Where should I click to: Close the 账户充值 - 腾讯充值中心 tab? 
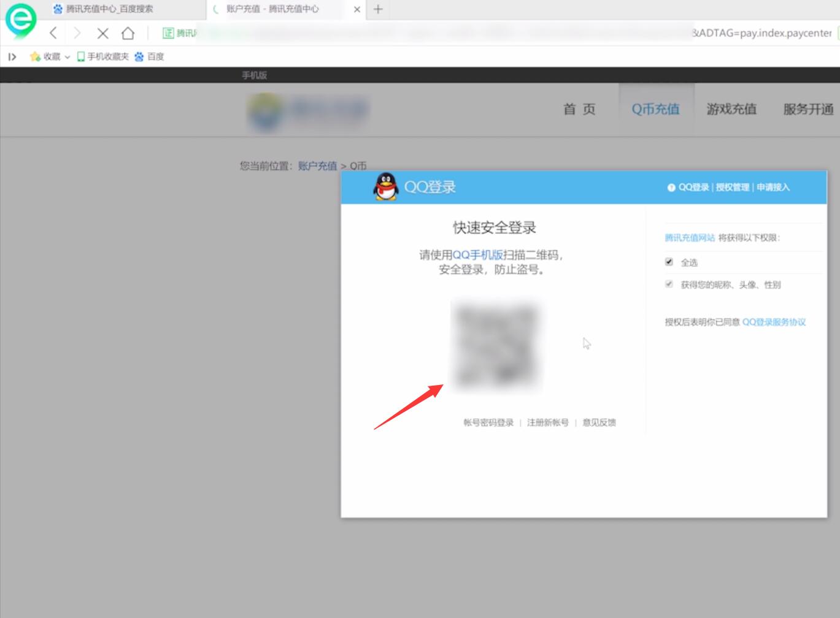(x=357, y=9)
